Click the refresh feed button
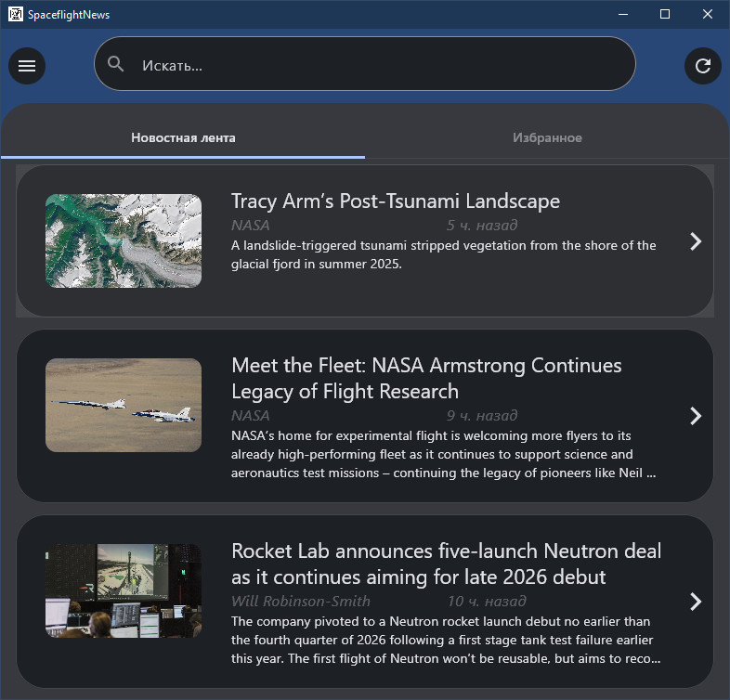This screenshot has width=730, height=700. point(703,66)
